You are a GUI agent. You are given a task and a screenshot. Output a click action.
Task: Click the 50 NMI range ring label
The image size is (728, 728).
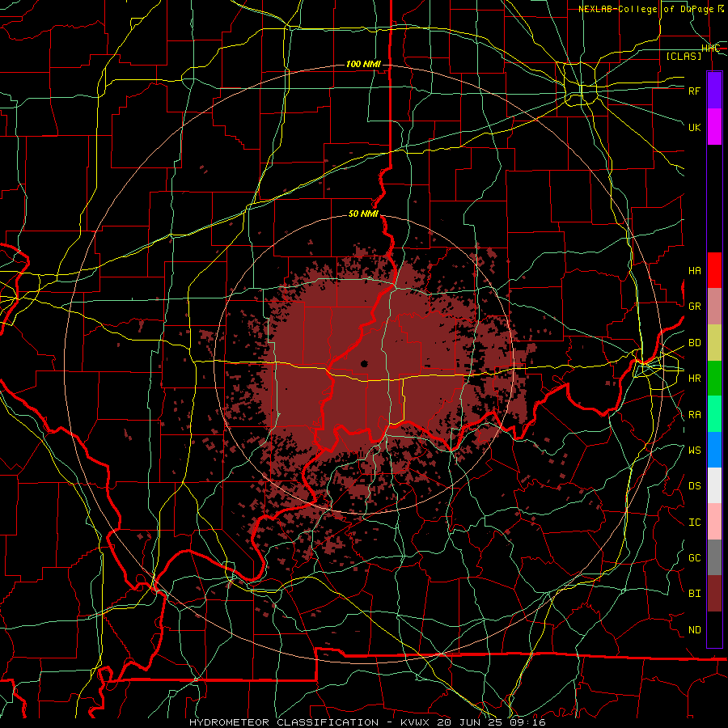(363, 214)
